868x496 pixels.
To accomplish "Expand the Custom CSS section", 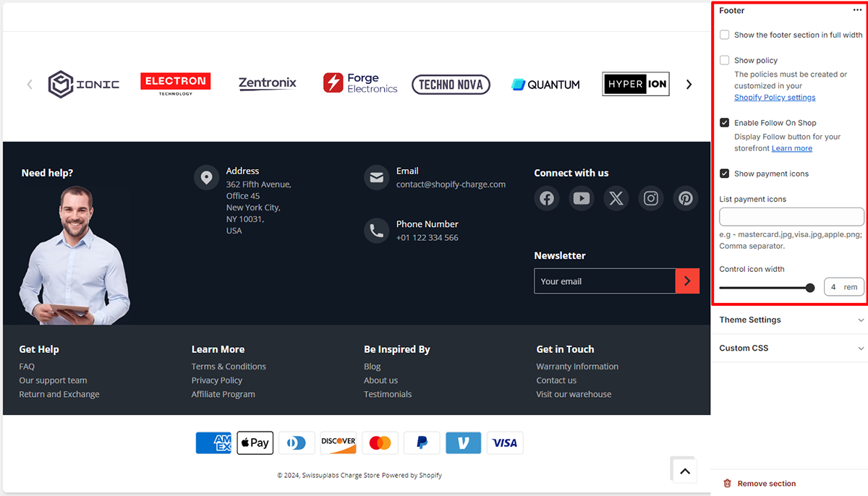I will click(790, 348).
